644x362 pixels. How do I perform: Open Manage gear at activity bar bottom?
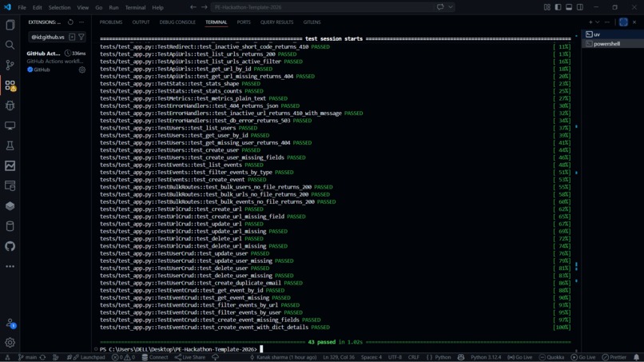point(10,342)
